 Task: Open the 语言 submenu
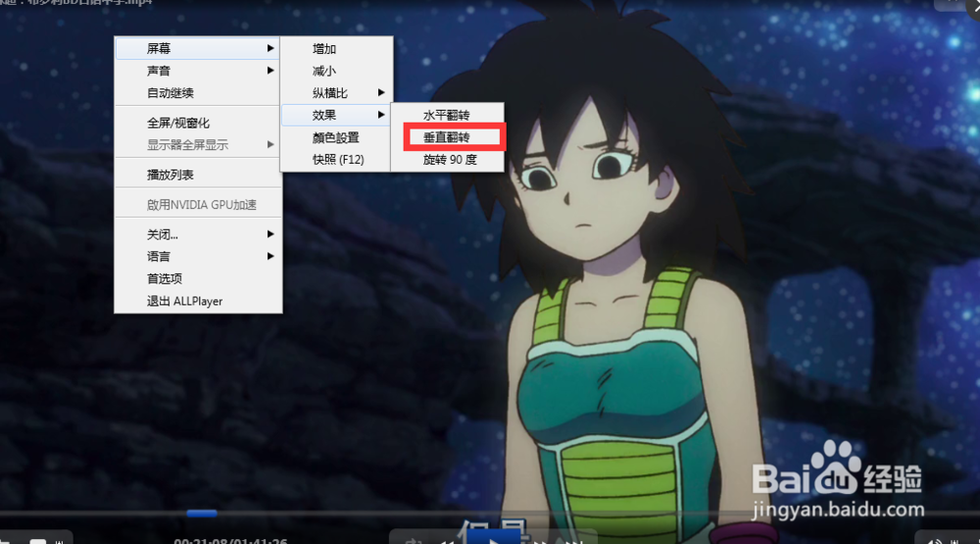(x=198, y=257)
